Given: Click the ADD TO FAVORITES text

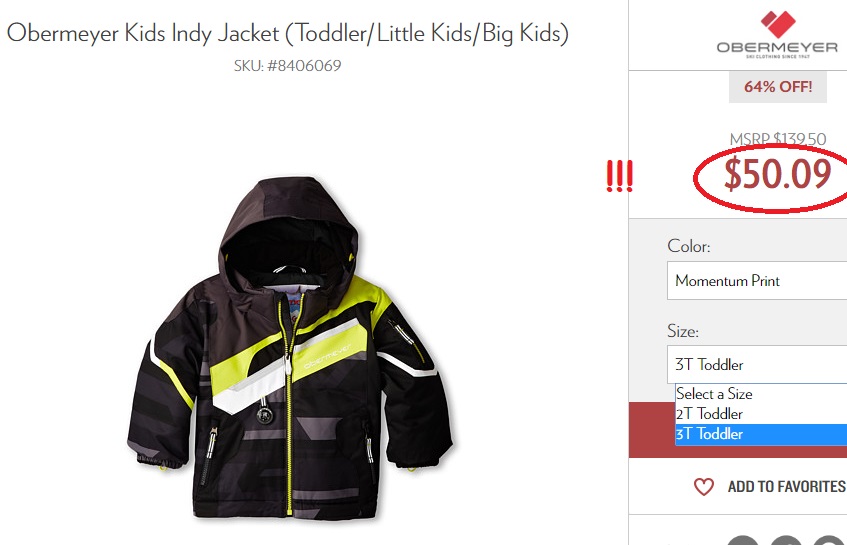Looking at the screenshot, I should click(786, 487).
